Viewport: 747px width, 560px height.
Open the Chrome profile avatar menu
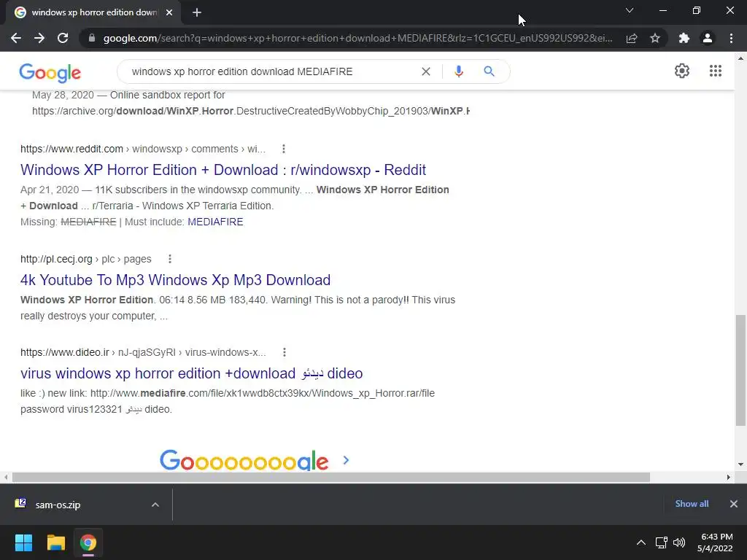pyautogui.click(x=708, y=38)
